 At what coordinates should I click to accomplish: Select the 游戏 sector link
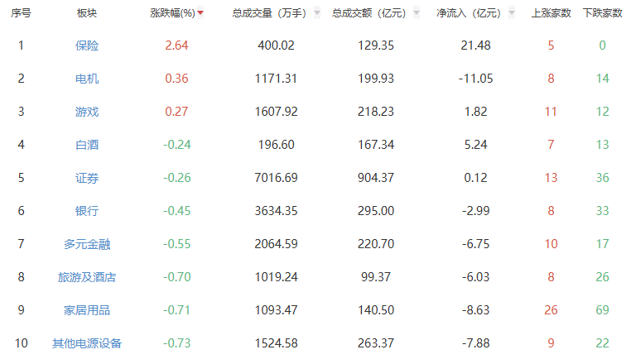[87, 112]
